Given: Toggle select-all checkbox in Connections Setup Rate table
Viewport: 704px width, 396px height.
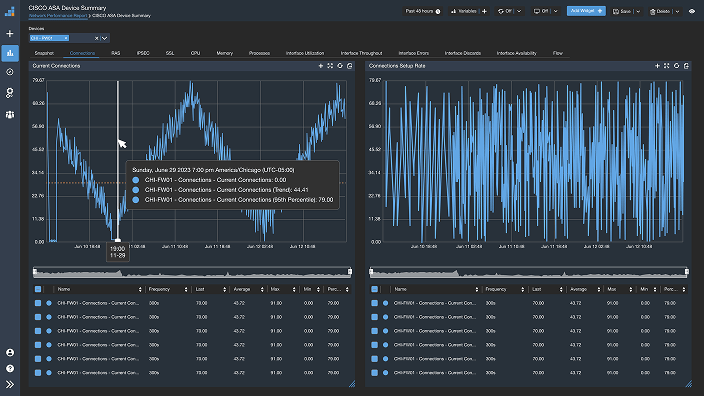Looking at the screenshot, I should (374, 290).
